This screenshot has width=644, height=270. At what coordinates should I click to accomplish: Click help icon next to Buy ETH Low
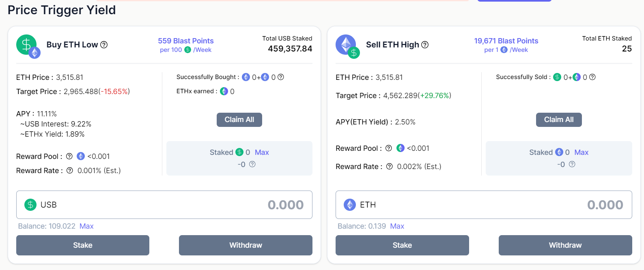pos(104,45)
